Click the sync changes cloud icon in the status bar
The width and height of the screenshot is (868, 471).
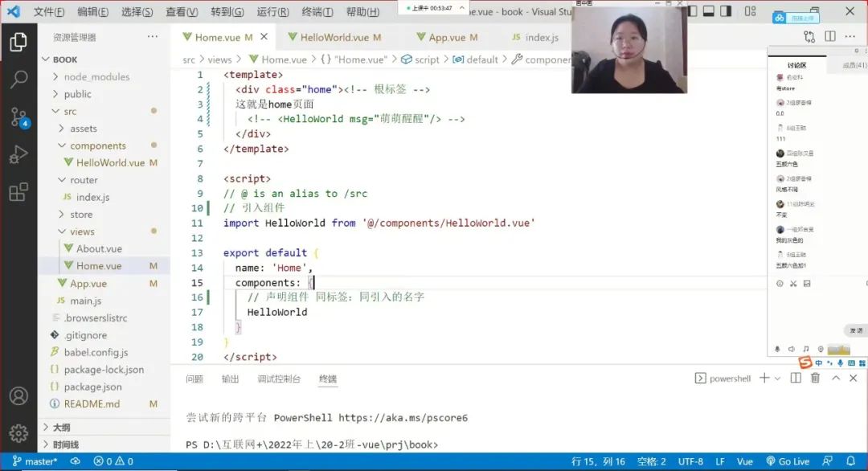pos(76,461)
